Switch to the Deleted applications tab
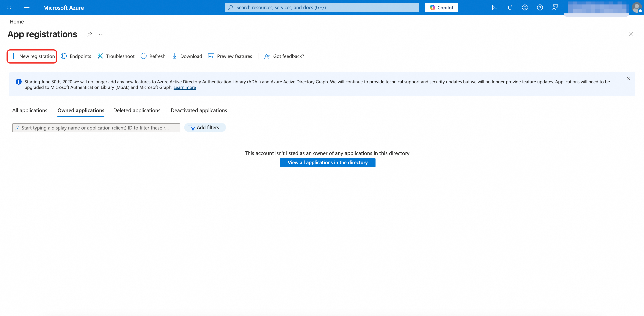Screen dimensions: 644x316 click(x=137, y=110)
